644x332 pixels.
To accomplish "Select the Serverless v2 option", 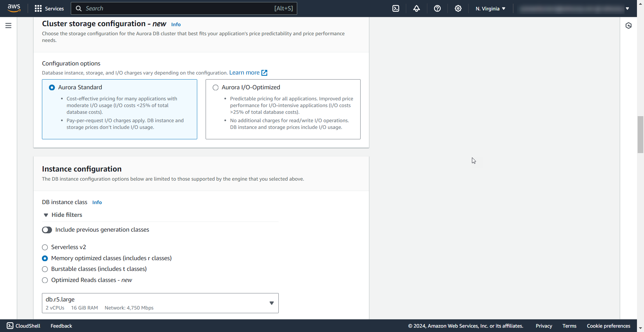I will (x=45, y=247).
